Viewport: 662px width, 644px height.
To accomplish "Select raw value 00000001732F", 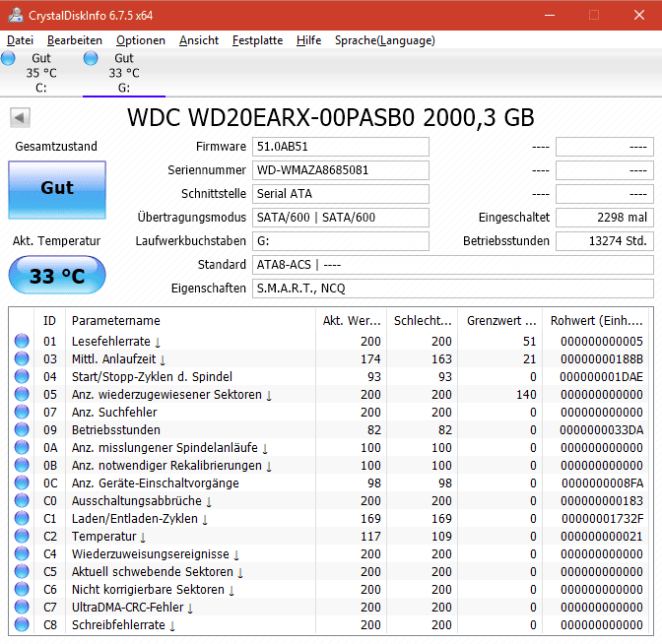I will [x=603, y=518].
